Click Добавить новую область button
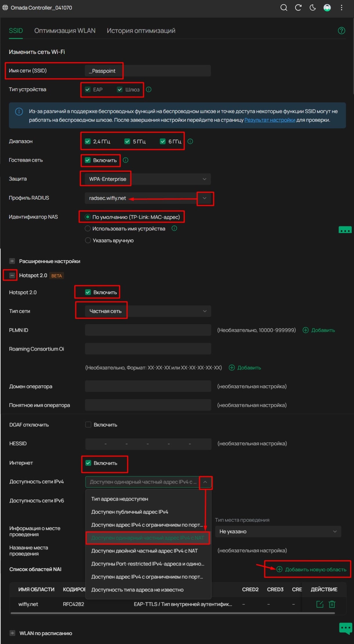The width and height of the screenshot is (354, 644). tap(312, 569)
